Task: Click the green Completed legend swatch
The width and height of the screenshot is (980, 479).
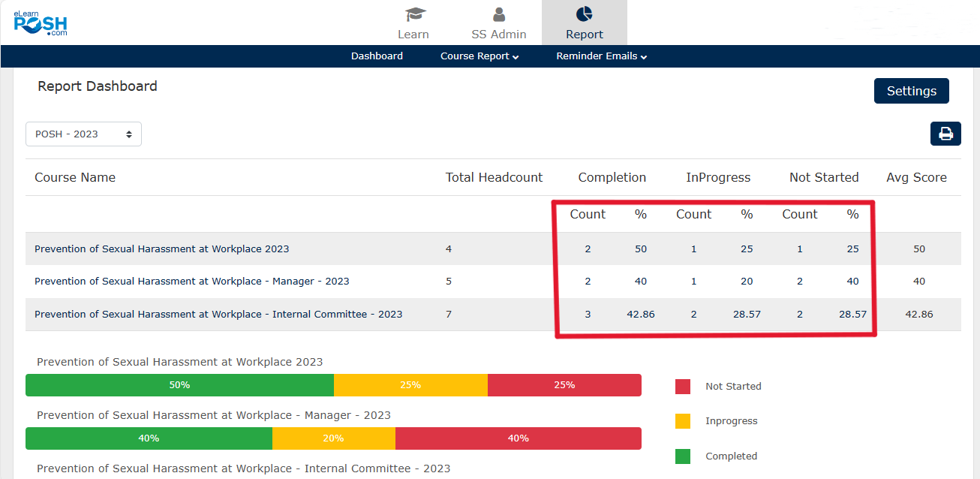Action: pyautogui.click(x=683, y=456)
